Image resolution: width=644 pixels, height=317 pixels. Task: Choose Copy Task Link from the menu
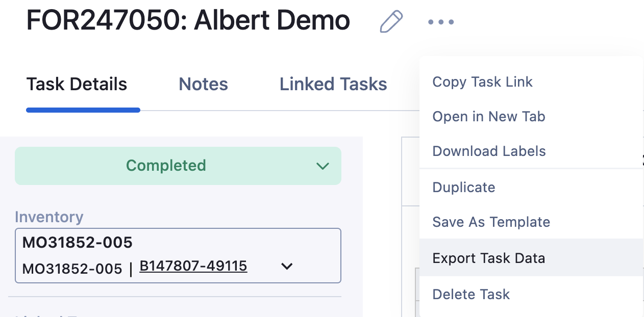coord(482,82)
